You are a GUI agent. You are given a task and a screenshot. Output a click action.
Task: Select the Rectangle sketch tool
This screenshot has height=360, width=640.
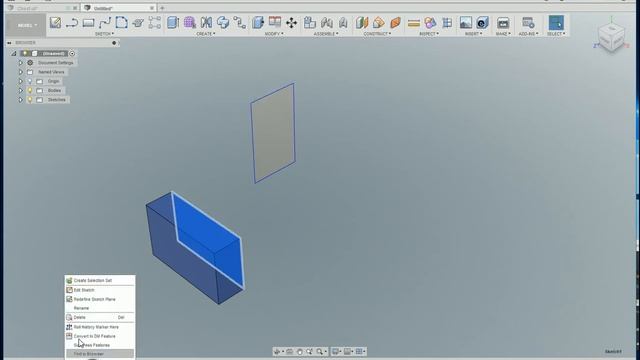88,23
